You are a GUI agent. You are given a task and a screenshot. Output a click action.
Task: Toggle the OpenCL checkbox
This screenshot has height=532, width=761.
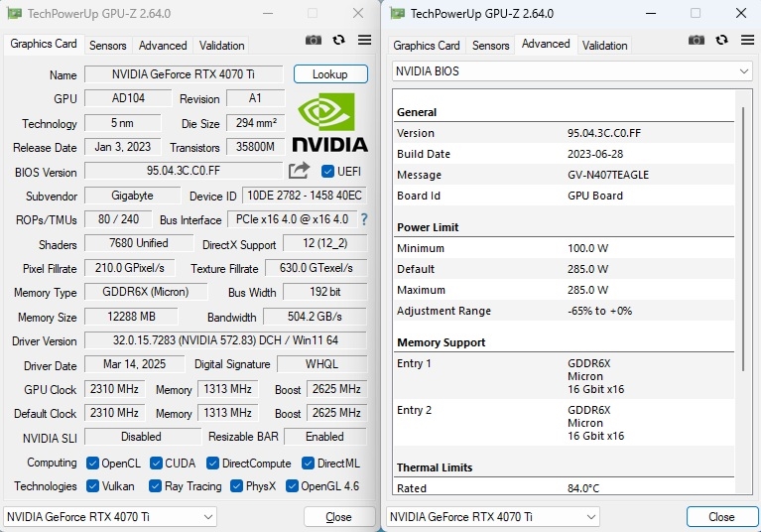92,464
